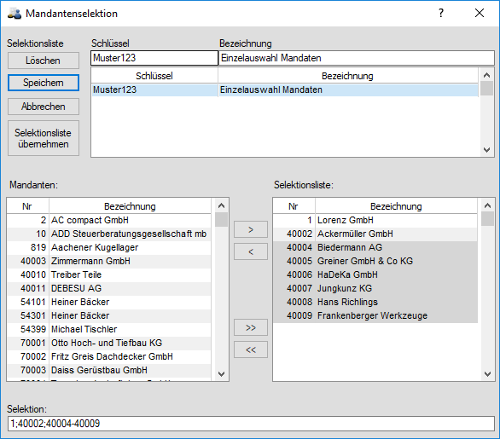Click the help question mark in title bar
Screen dimensions: 500x439
click(441, 13)
